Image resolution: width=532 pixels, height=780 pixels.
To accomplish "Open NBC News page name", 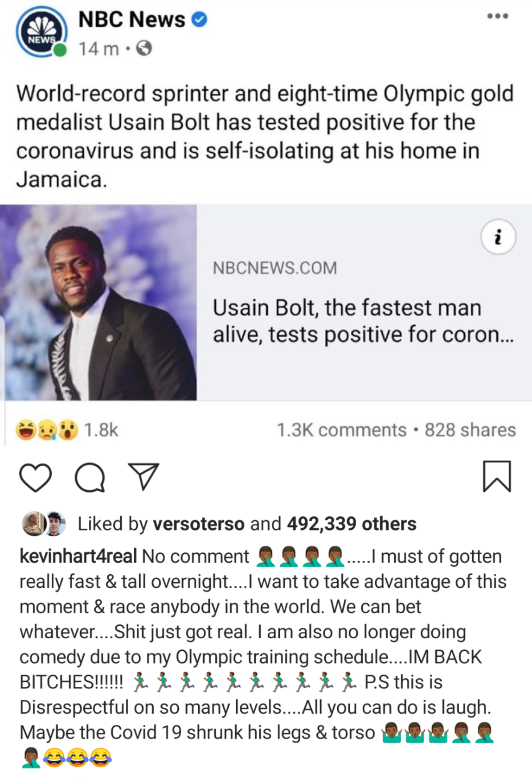I will click(132, 19).
